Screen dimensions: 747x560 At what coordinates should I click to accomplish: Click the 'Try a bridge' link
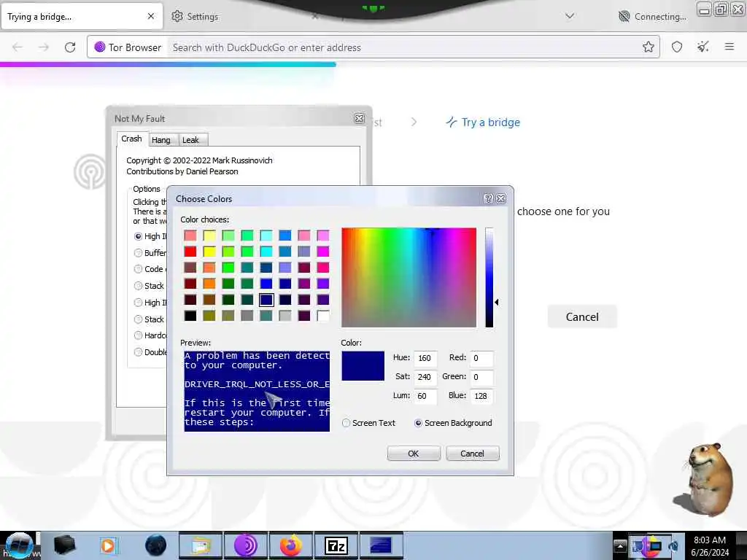(x=483, y=122)
